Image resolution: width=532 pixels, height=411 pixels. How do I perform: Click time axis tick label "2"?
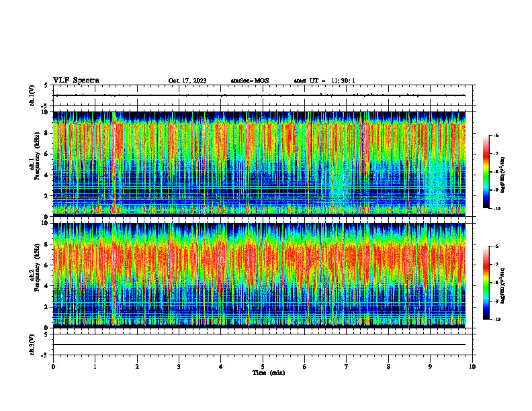coord(137,367)
